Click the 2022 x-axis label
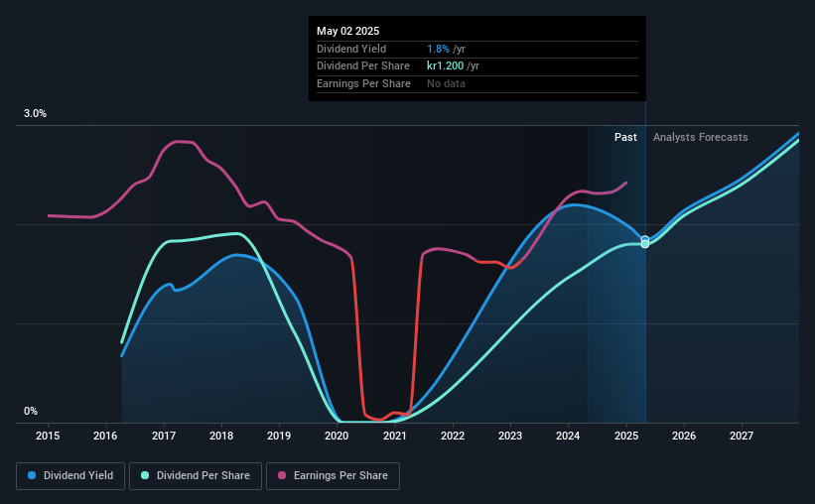 coord(453,436)
